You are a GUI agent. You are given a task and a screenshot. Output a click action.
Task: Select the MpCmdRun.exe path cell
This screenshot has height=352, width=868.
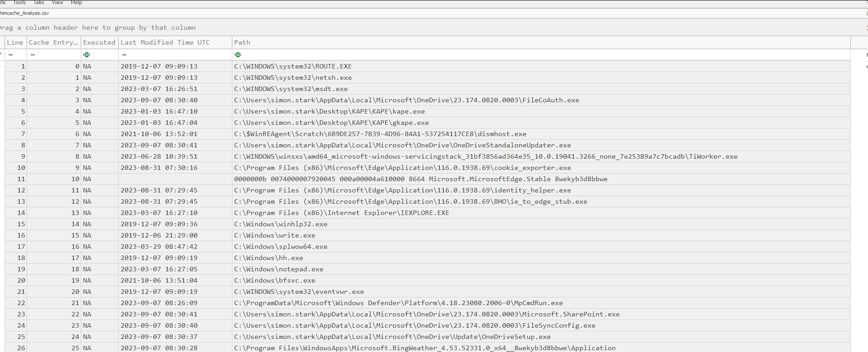coord(398,303)
